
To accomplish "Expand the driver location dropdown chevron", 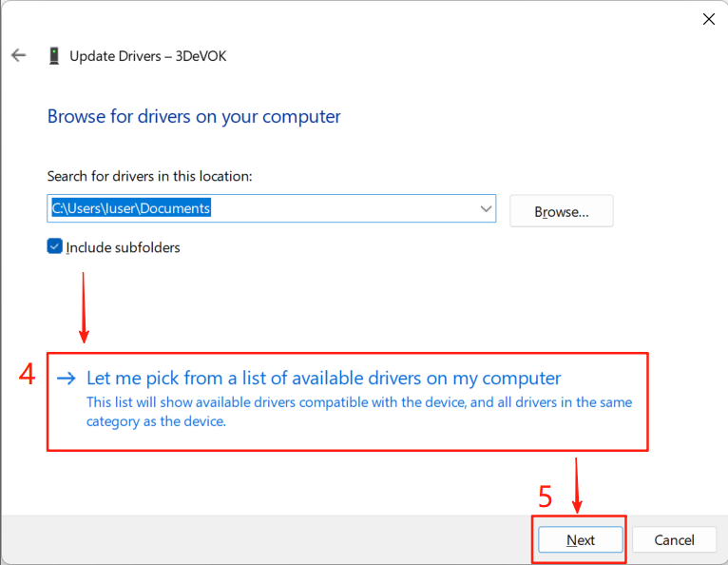I will [x=486, y=208].
